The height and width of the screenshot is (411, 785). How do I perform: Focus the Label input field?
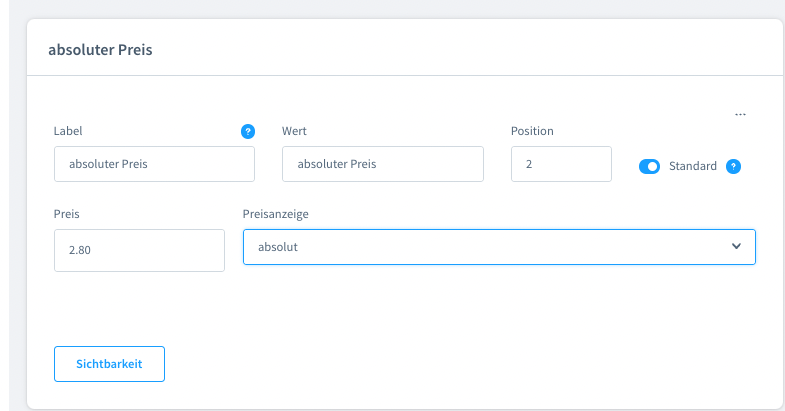click(154, 164)
